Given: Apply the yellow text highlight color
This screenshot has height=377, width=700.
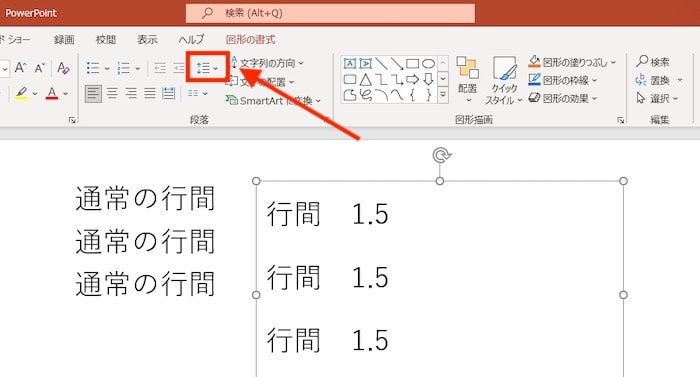Looking at the screenshot, I should (21, 93).
